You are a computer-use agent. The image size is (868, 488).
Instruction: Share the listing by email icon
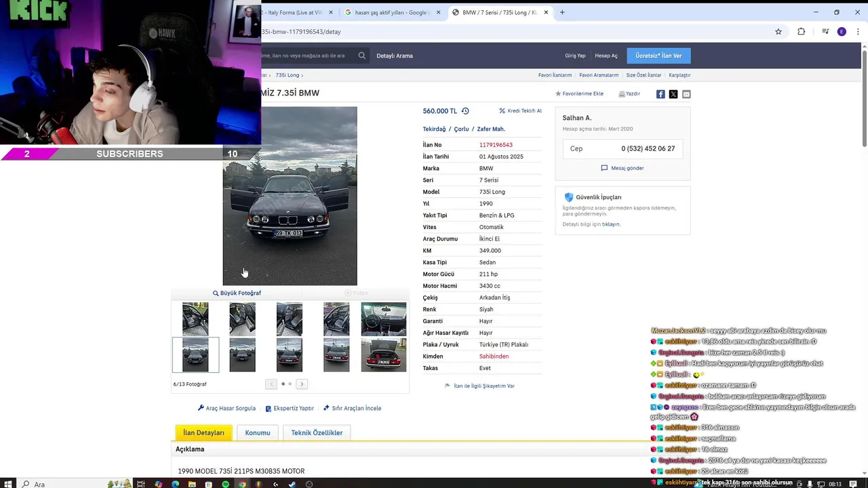click(686, 94)
